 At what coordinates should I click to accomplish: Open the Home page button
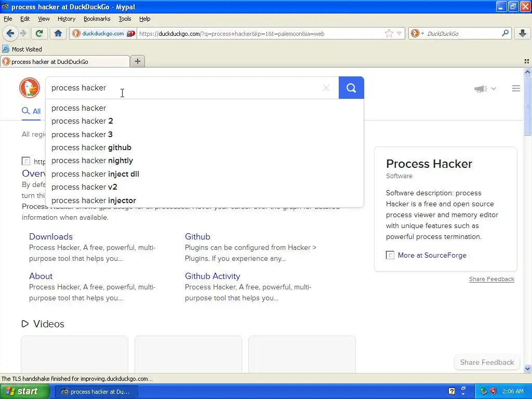tap(58, 33)
